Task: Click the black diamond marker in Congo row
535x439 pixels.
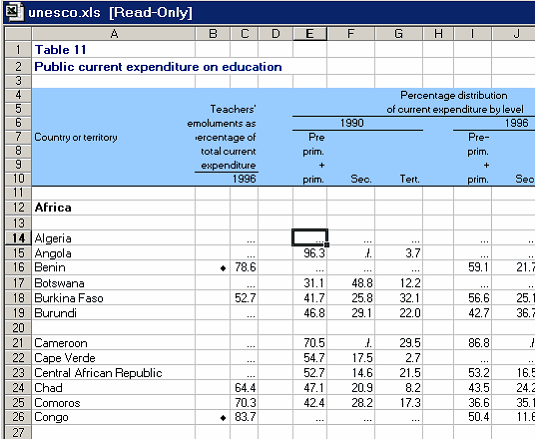Action: click(223, 418)
